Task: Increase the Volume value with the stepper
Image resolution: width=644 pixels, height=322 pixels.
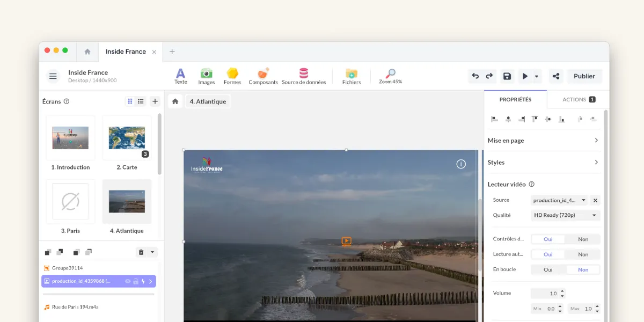Action: [x=562, y=291]
